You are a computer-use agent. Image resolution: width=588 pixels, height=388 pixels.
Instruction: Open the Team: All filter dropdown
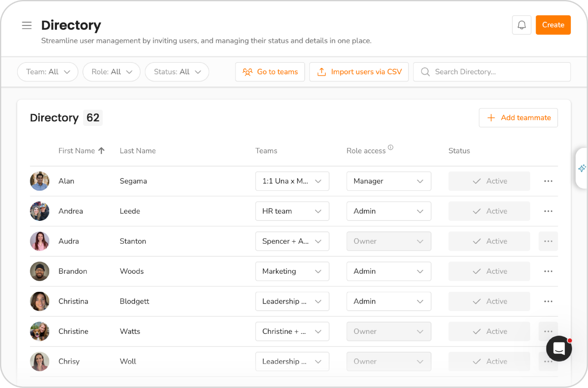[x=47, y=72]
